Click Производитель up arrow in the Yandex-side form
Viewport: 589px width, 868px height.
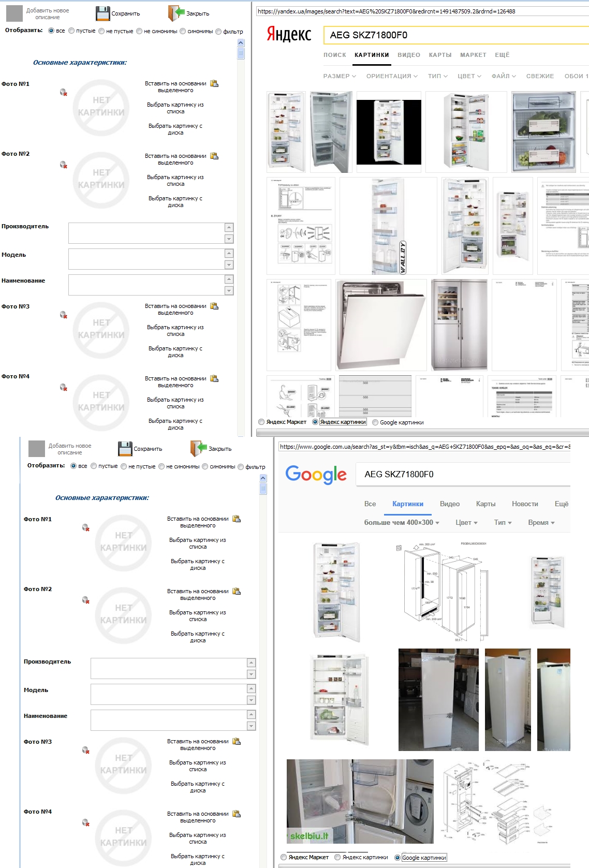(x=229, y=228)
